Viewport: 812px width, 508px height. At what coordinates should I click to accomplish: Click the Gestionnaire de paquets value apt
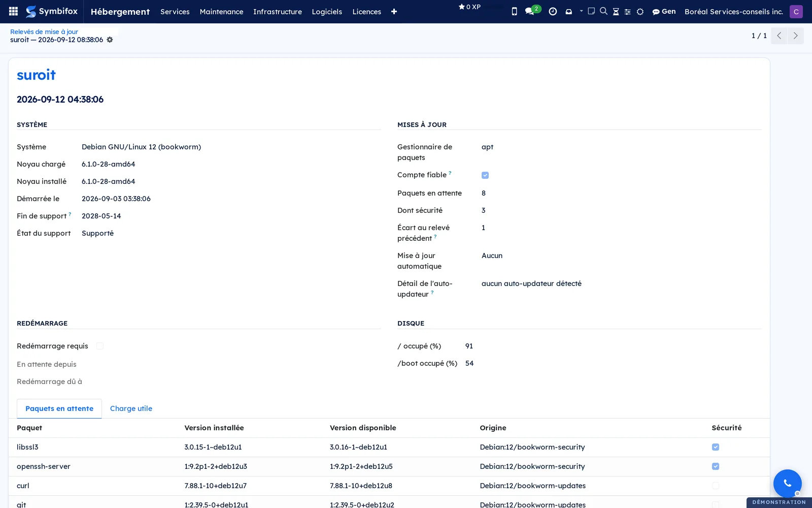click(487, 147)
